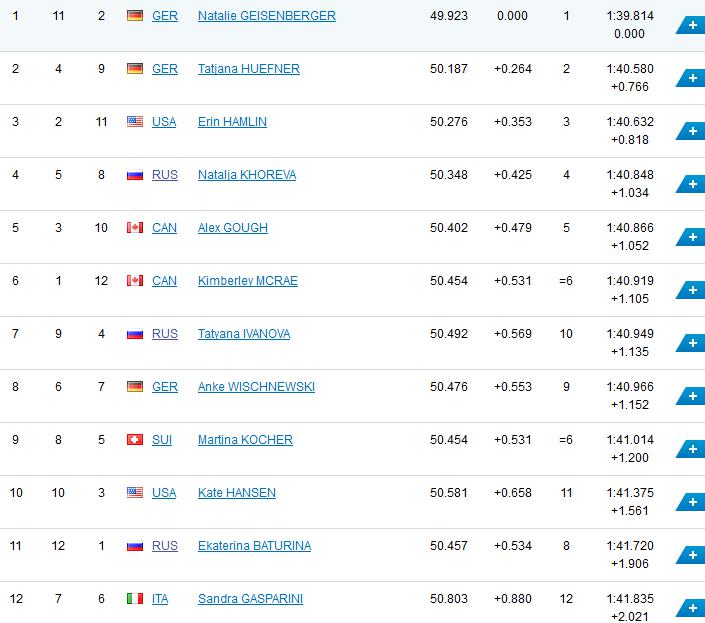705x623 pixels.
Task: Click Canadian flag beside Alex Gough
Action: coord(135,228)
